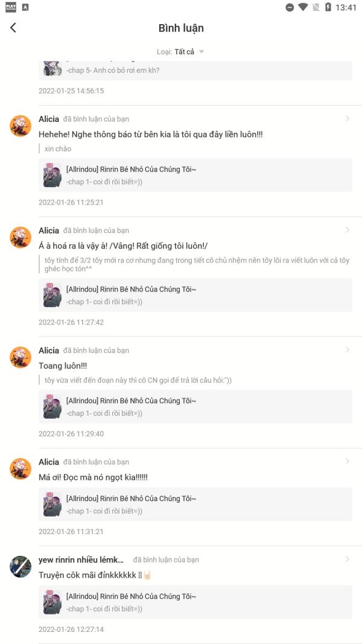Open Alicia's avatar on the Hehehe comment
362x644 pixels.
click(21, 126)
